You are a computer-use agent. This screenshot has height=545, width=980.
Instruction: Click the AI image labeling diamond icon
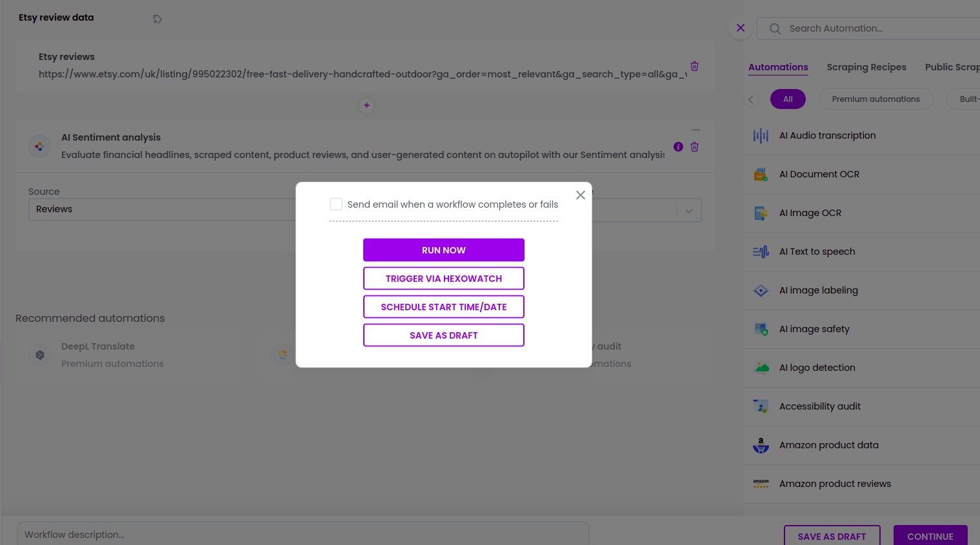(761, 290)
